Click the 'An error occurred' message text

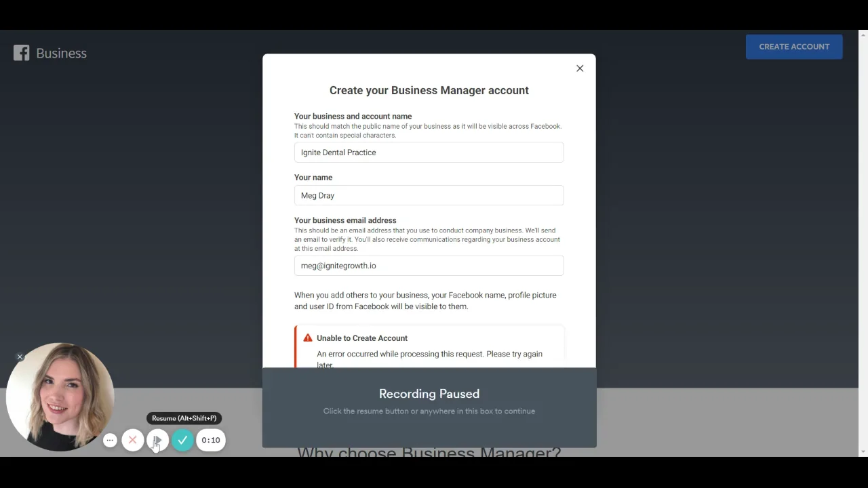[x=429, y=359]
